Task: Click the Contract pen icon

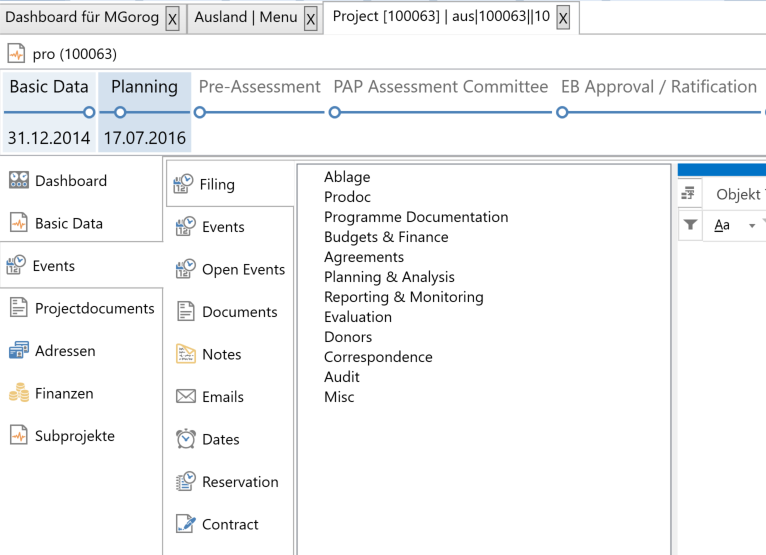Action: 185,524
